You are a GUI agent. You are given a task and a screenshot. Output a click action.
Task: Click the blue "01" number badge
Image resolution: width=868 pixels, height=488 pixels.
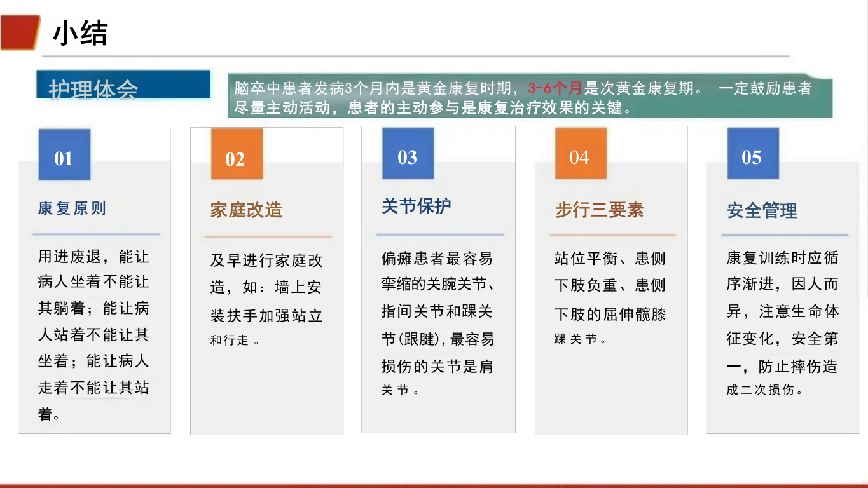64,154
